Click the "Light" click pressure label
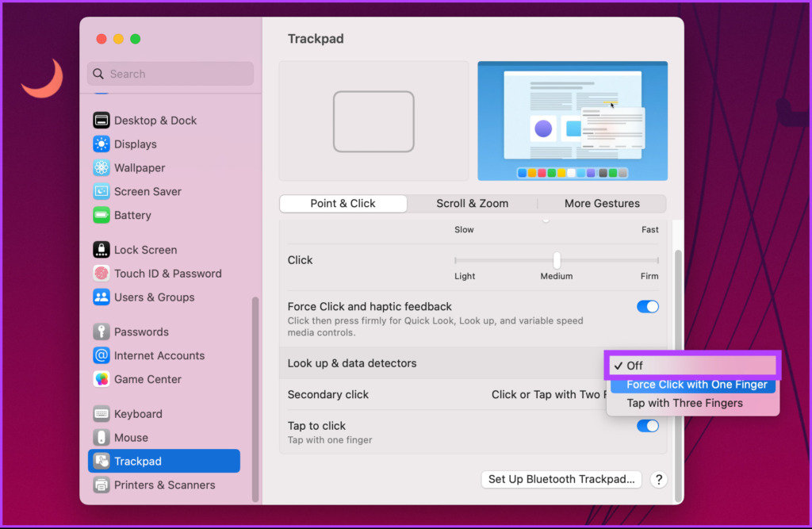Viewport: 812px width, 529px height. click(465, 276)
